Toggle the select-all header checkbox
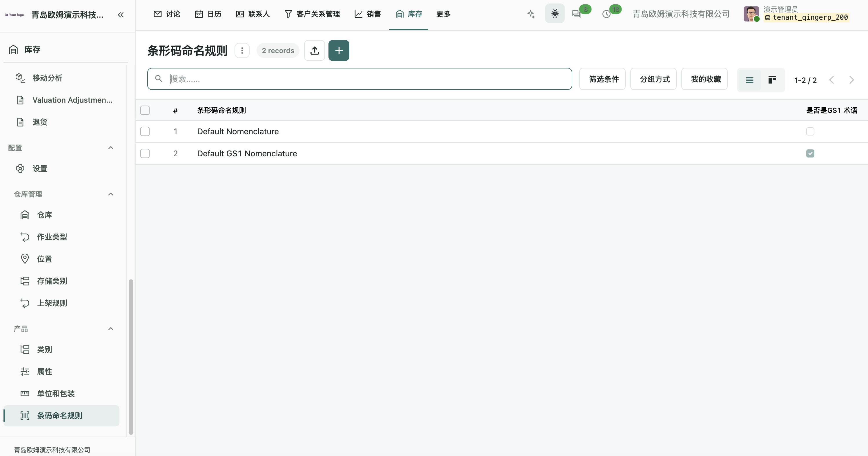Image resolution: width=868 pixels, height=456 pixels. pyautogui.click(x=145, y=110)
